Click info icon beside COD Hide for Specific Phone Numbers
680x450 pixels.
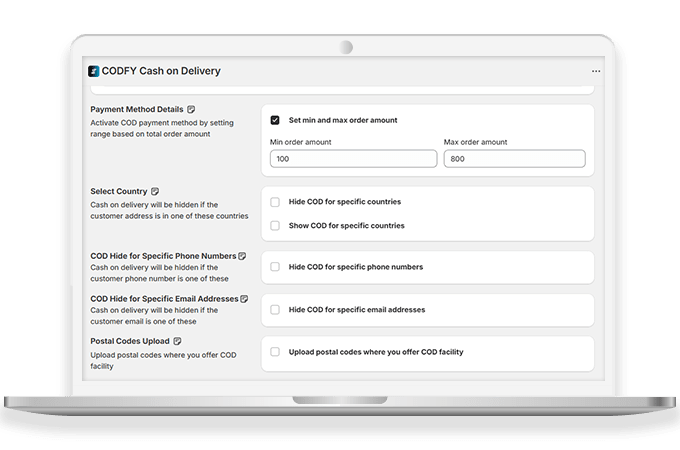click(243, 256)
